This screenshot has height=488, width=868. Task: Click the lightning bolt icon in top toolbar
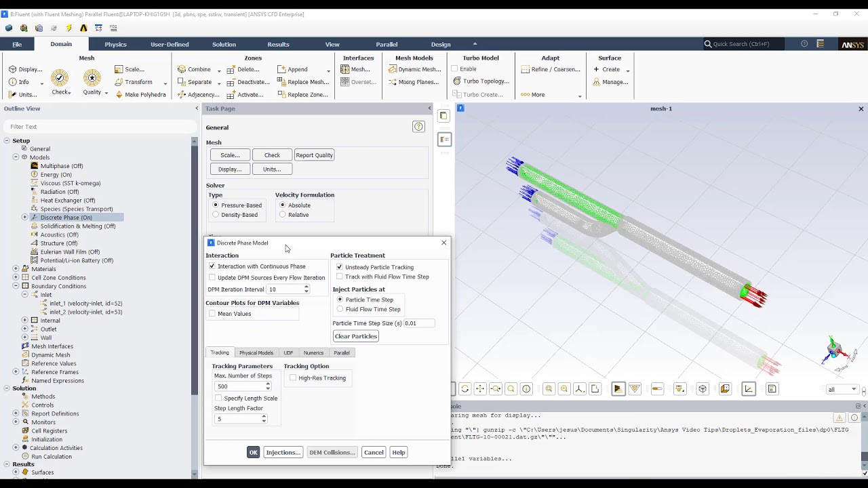(x=68, y=28)
